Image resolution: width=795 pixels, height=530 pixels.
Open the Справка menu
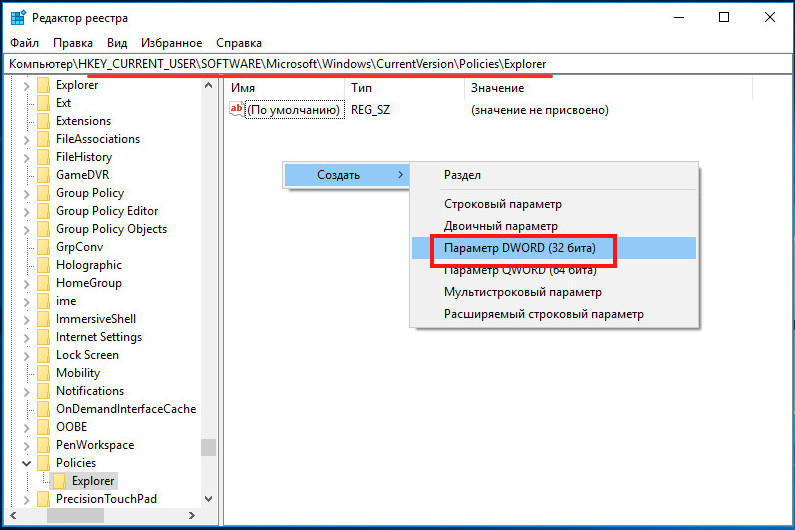239,43
